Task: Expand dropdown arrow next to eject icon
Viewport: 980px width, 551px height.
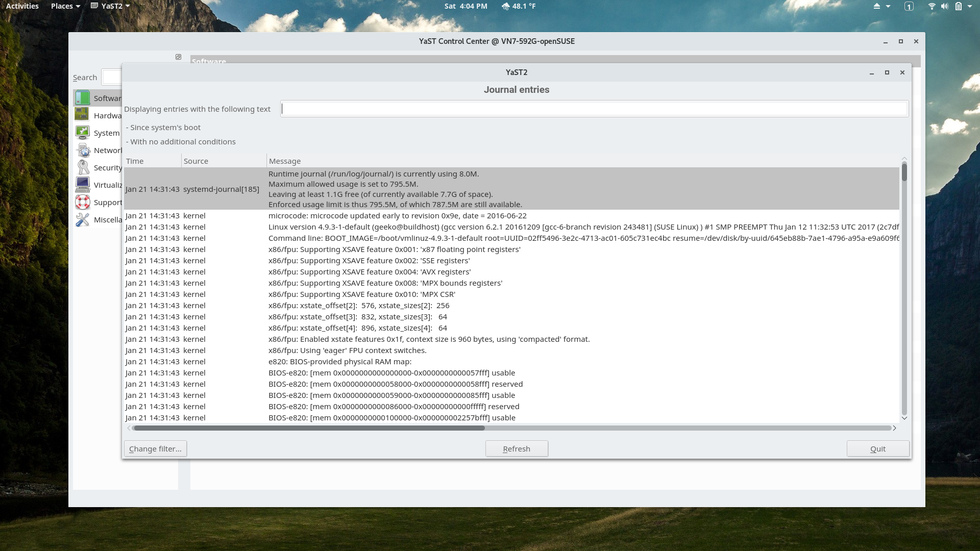Action: click(x=888, y=6)
